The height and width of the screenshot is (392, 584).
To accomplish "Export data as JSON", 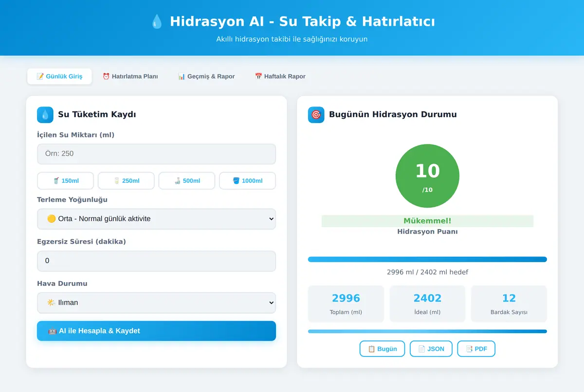I will click(x=431, y=349).
